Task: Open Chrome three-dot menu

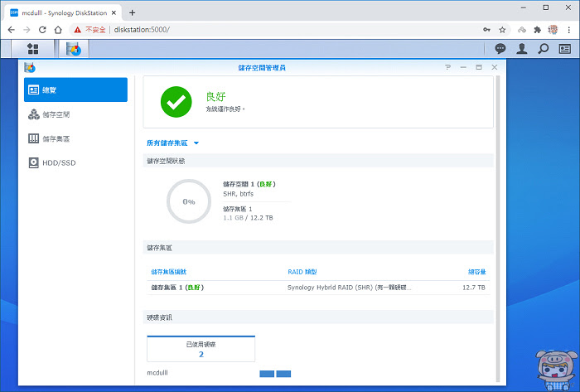Action: coord(569,30)
